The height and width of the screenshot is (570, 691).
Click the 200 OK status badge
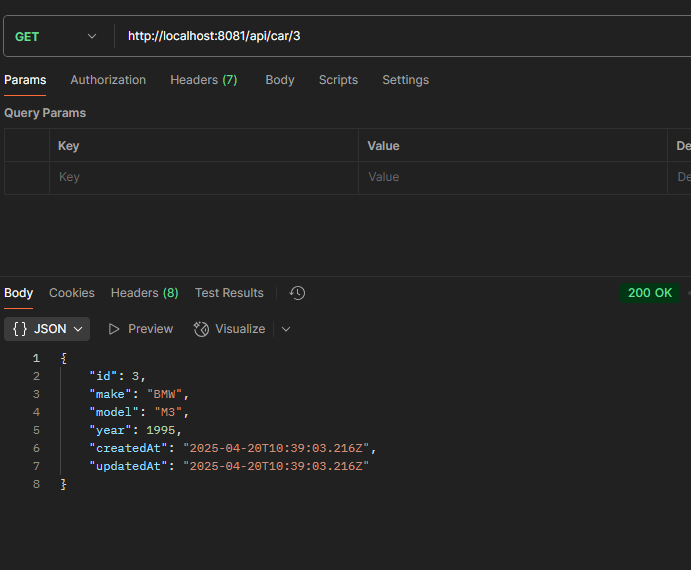650,293
